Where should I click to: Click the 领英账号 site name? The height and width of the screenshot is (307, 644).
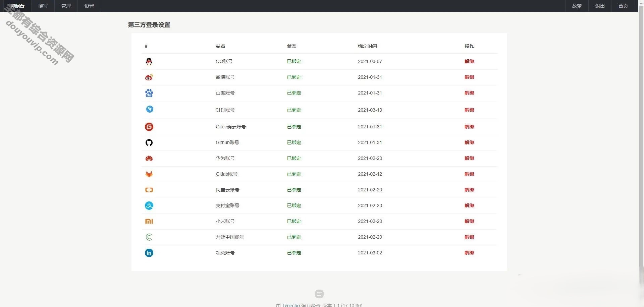click(x=225, y=253)
